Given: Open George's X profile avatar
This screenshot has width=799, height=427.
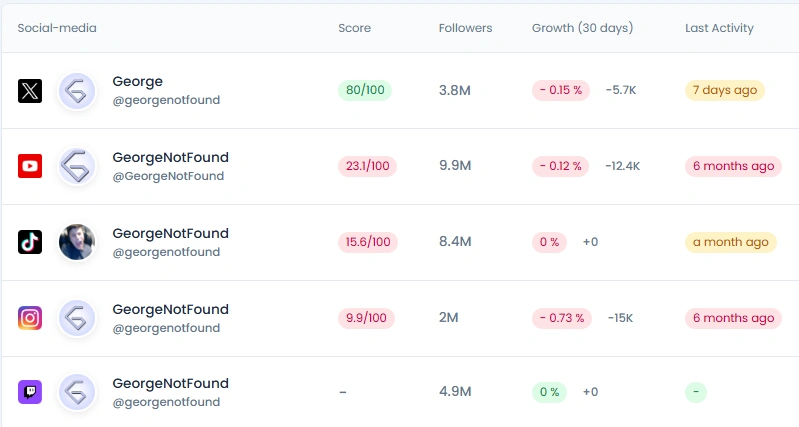Looking at the screenshot, I should (x=77, y=91).
